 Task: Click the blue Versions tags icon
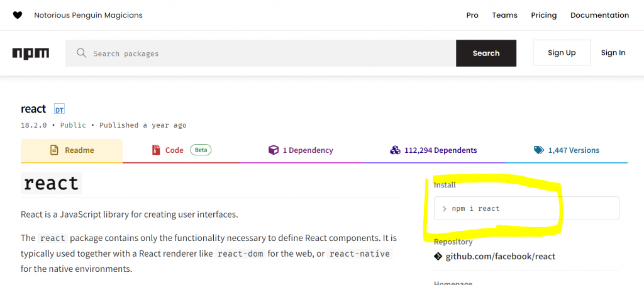point(538,150)
